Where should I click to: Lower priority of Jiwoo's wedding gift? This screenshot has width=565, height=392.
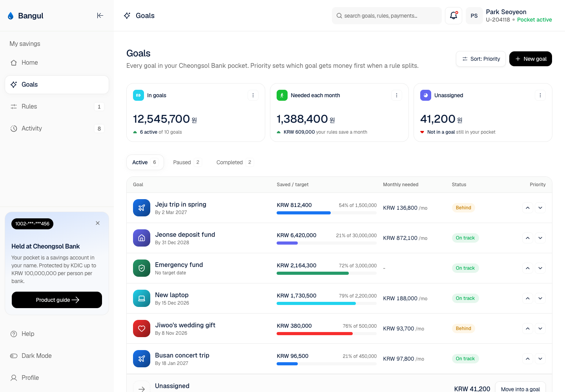540,328
